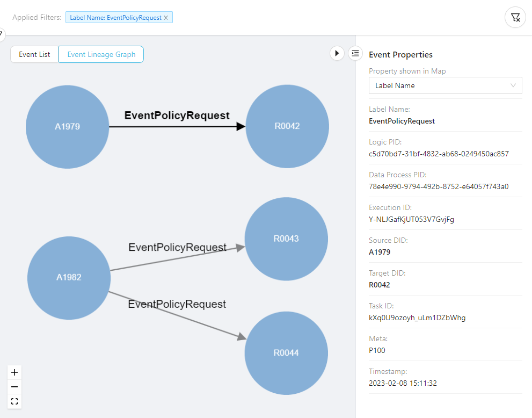532x418 pixels.
Task: Select node R0042 in the graph
Action: pos(287,126)
